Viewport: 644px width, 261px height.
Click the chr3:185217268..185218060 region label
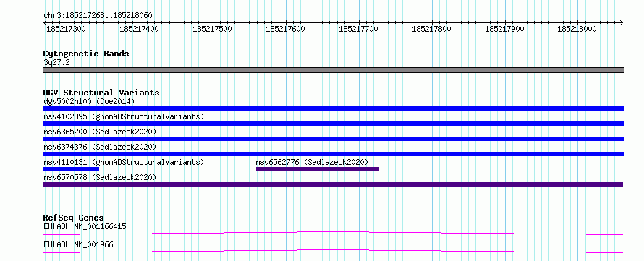click(98, 15)
